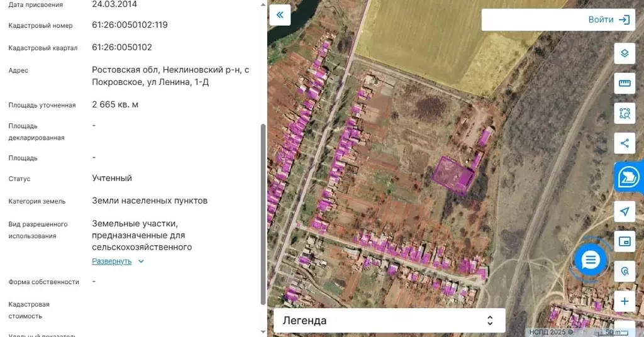This screenshot has width=644, height=337.
Task: Select cadastral quarter value 61:26:0050102
Action: [122, 47]
